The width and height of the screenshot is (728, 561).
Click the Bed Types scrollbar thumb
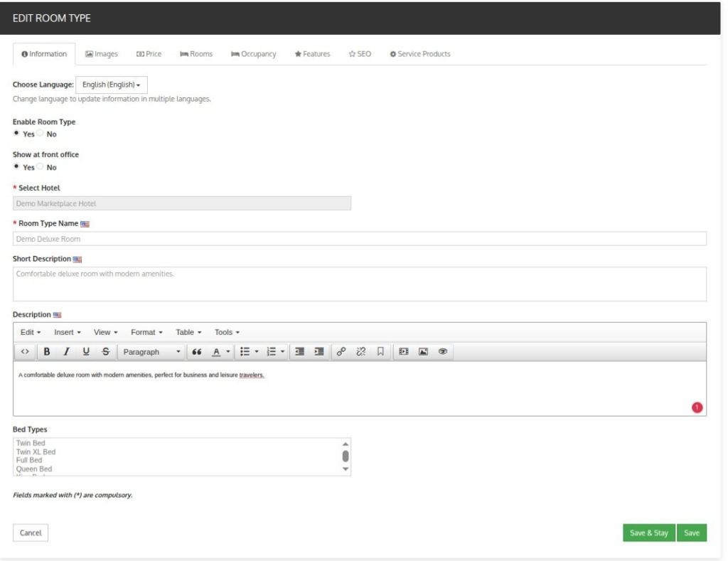pos(346,456)
